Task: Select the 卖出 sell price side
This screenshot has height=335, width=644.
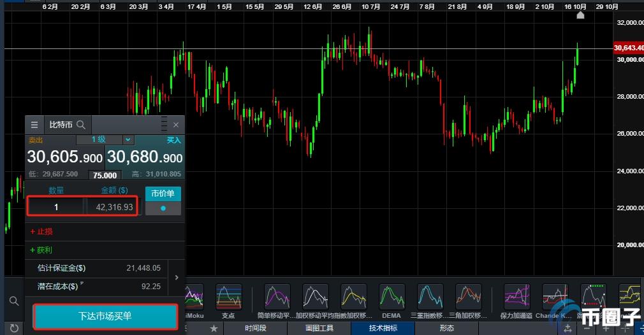Action: (x=64, y=157)
